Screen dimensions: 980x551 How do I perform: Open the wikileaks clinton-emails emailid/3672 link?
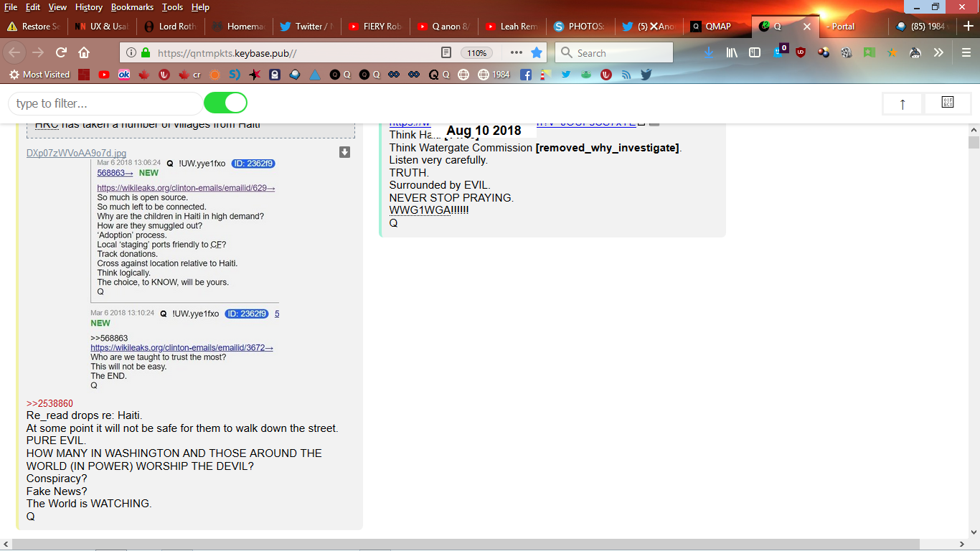[x=182, y=348]
